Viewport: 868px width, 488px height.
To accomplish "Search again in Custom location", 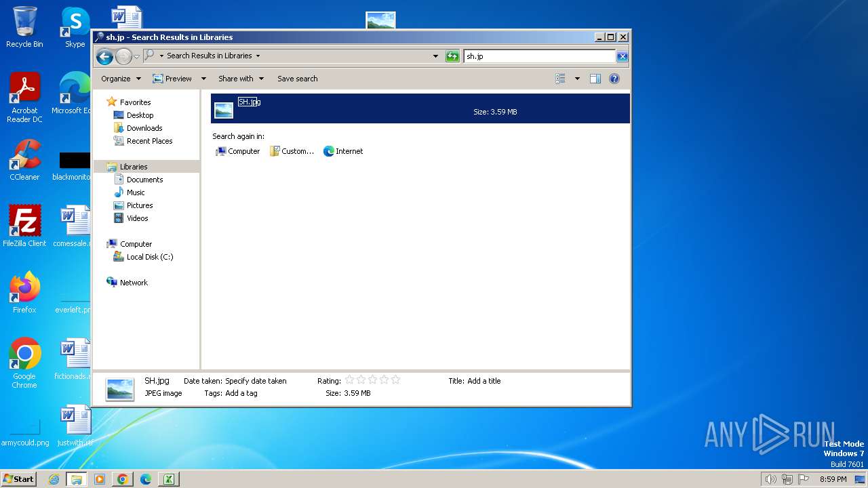I will (292, 151).
